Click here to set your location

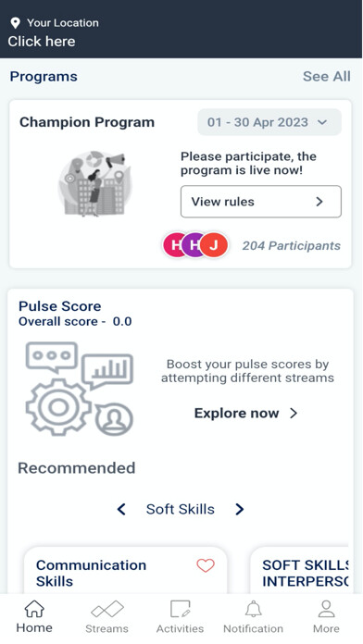point(42,42)
